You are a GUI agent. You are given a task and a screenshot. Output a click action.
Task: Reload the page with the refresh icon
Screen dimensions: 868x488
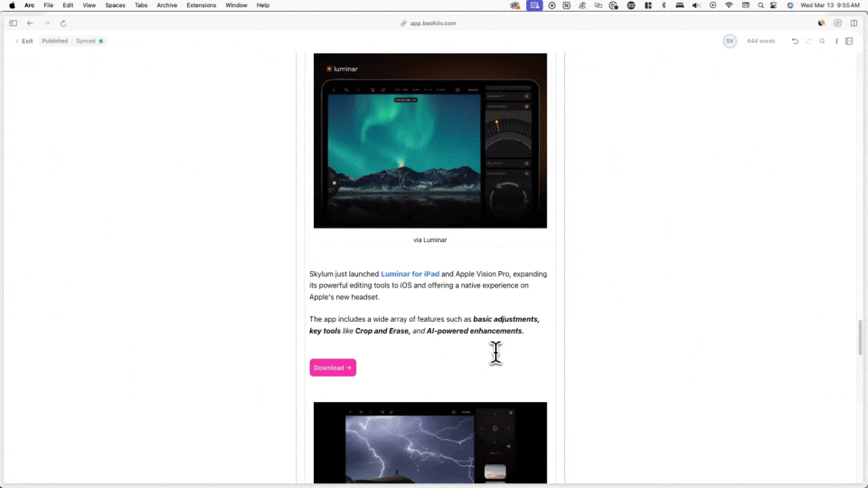[63, 23]
